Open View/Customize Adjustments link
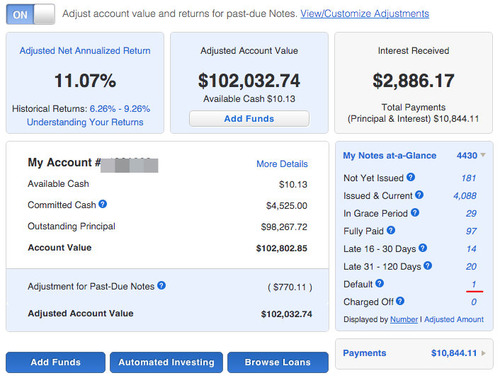Viewport: 500px width, 378px height. (365, 14)
